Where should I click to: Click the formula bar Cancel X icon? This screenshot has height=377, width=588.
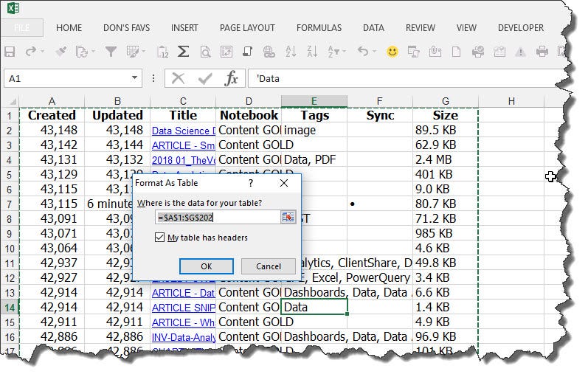pyautogui.click(x=178, y=78)
